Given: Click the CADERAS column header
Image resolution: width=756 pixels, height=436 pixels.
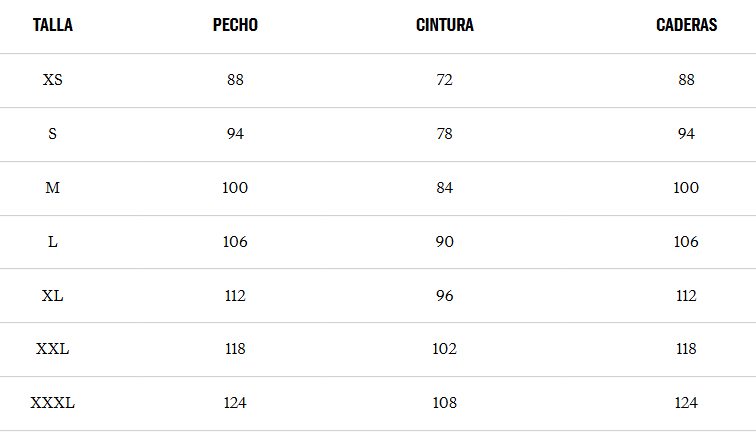Looking at the screenshot, I should (x=686, y=25).
